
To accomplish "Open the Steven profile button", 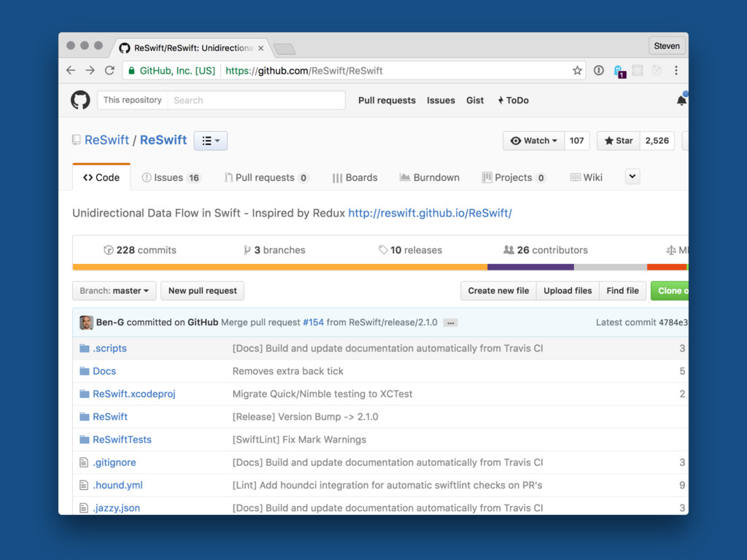I will pos(667,46).
